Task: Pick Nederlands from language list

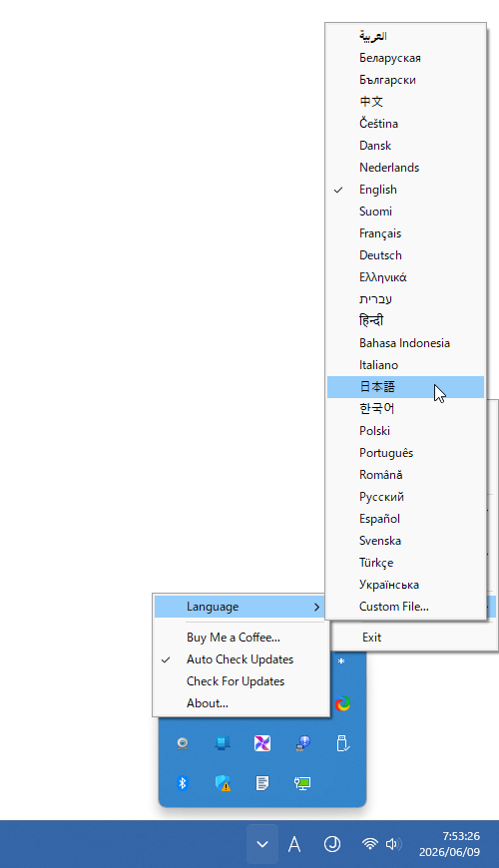Action: (x=405, y=168)
